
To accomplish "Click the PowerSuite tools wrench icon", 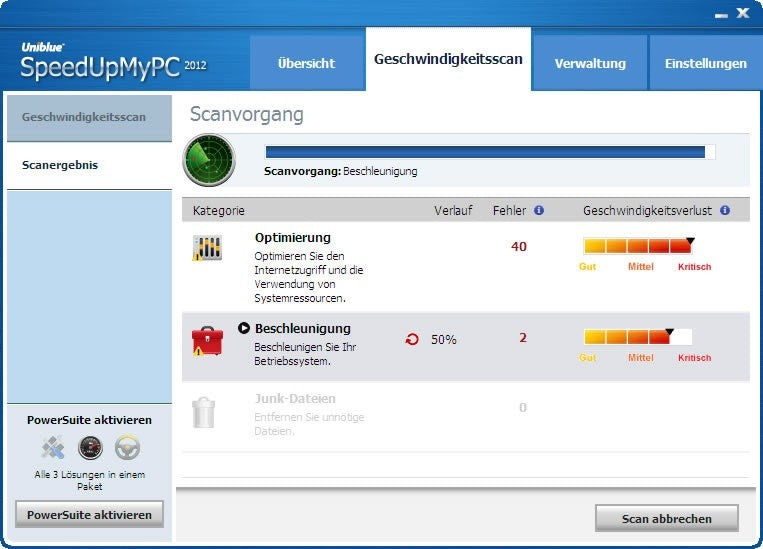I will click(x=53, y=448).
